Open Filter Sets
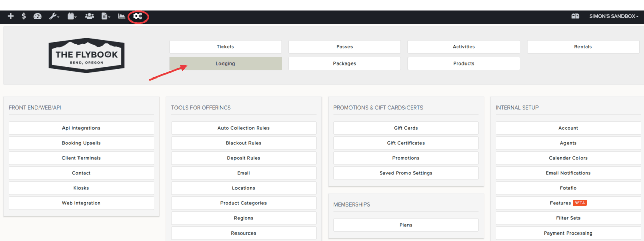644x241 pixels. (568, 218)
